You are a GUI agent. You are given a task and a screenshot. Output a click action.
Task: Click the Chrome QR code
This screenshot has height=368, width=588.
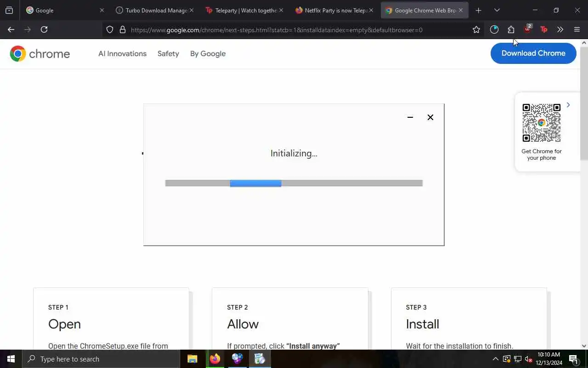pos(542,123)
